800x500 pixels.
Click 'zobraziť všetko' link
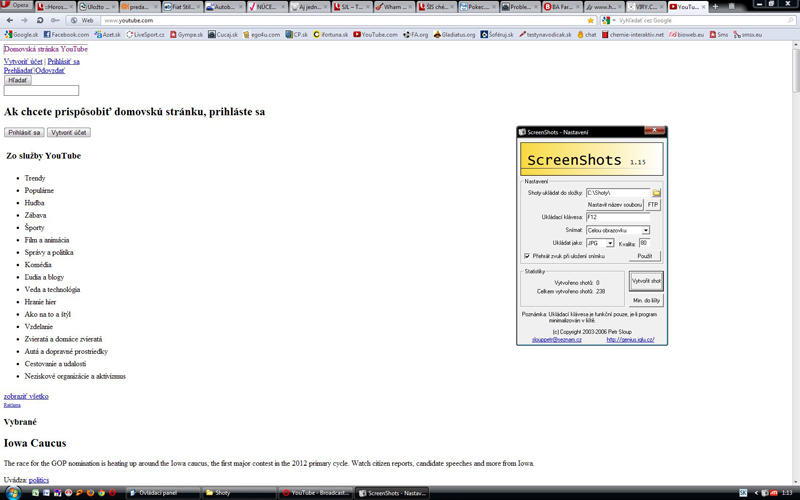[x=26, y=396]
